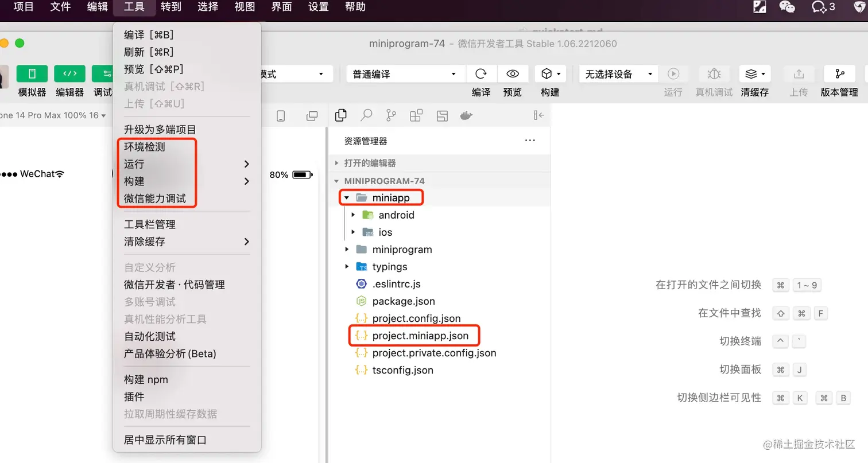This screenshot has width=868, height=463.
Task: Click the three-dot more actions in 资源管理器
Action: click(530, 141)
